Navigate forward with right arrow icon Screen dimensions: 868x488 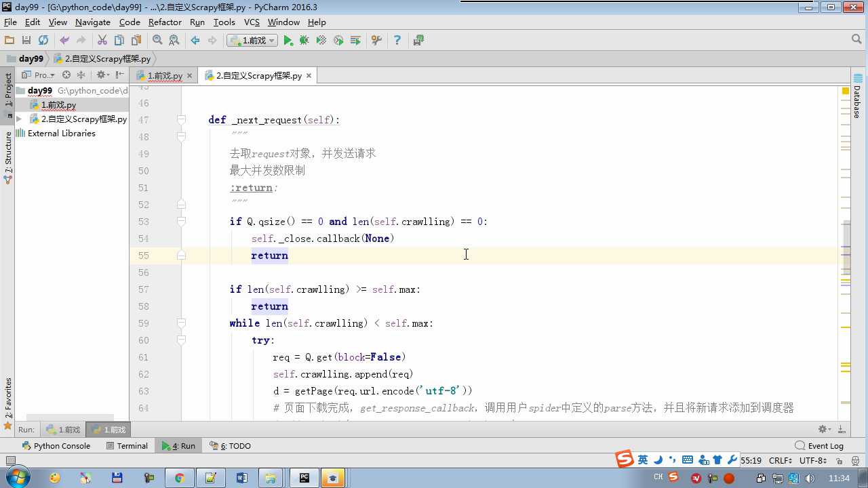[212, 41]
